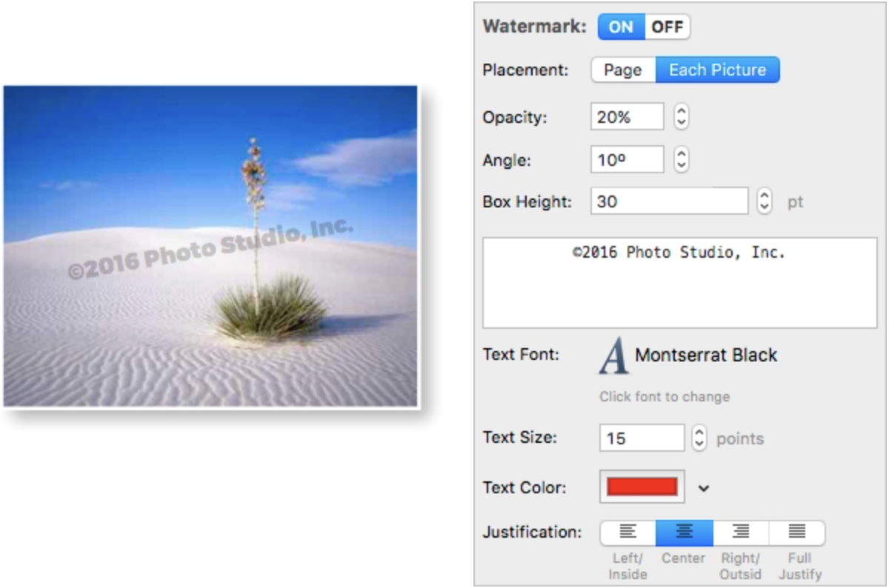Adjust the Box Height stepper

(765, 201)
